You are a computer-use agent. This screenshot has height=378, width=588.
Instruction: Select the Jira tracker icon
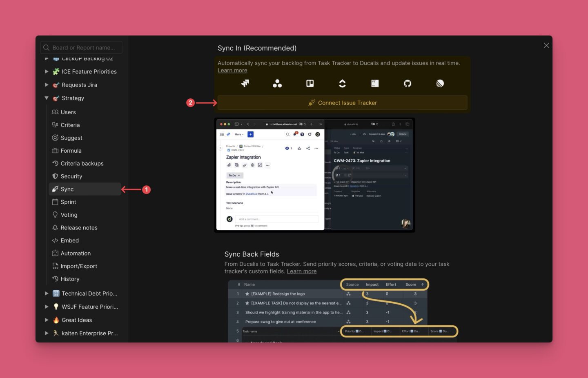click(245, 83)
